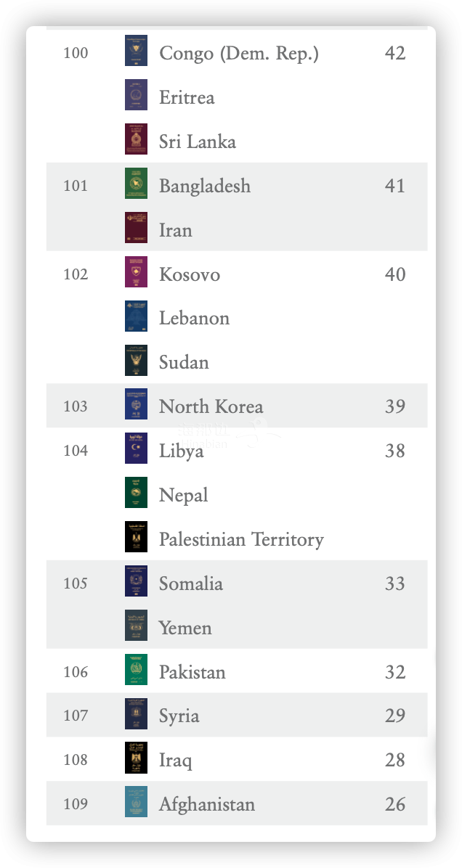Click the black Palestinian Territory passport icon
462x868 pixels.
tap(136, 536)
